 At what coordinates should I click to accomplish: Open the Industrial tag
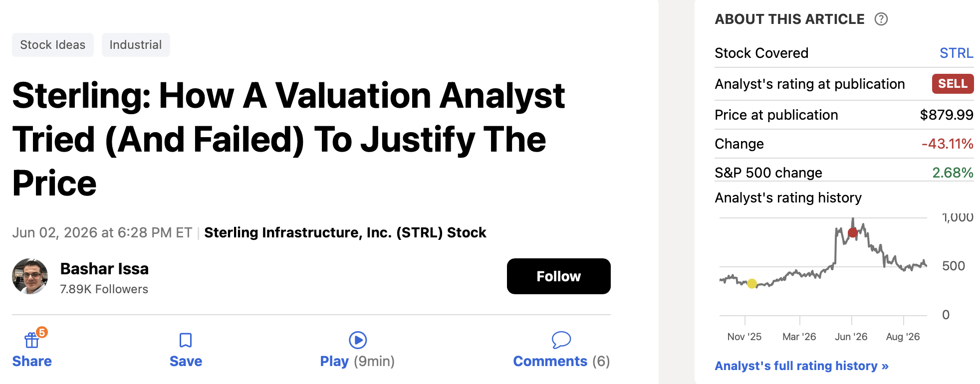[136, 45]
